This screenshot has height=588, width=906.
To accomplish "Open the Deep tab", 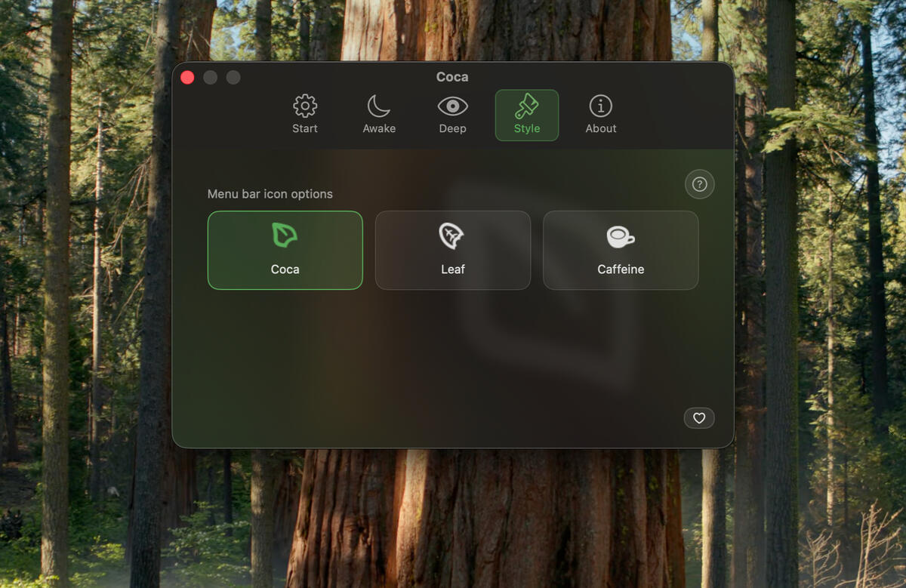I will click(451, 115).
